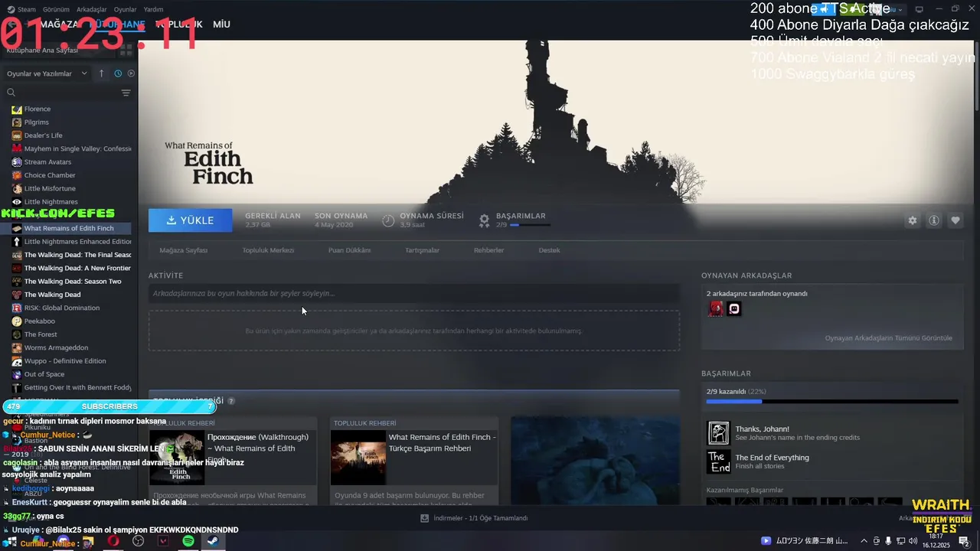Open the Türkçe Başarım Rehberi guide thumbnail
This screenshot has height=551, width=980.
pos(358,458)
